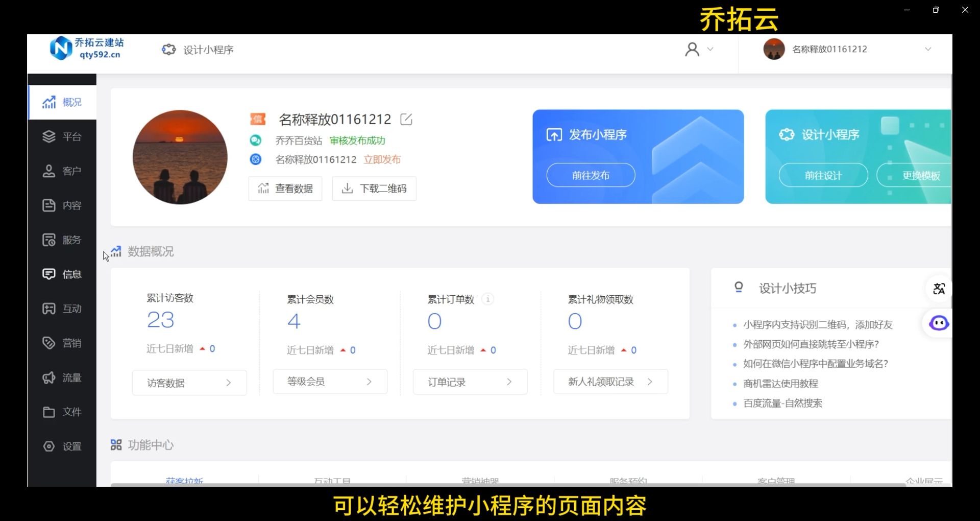The height and width of the screenshot is (521, 980).
Task: Open 新人礼领取记录 gift records
Action: (x=611, y=382)
